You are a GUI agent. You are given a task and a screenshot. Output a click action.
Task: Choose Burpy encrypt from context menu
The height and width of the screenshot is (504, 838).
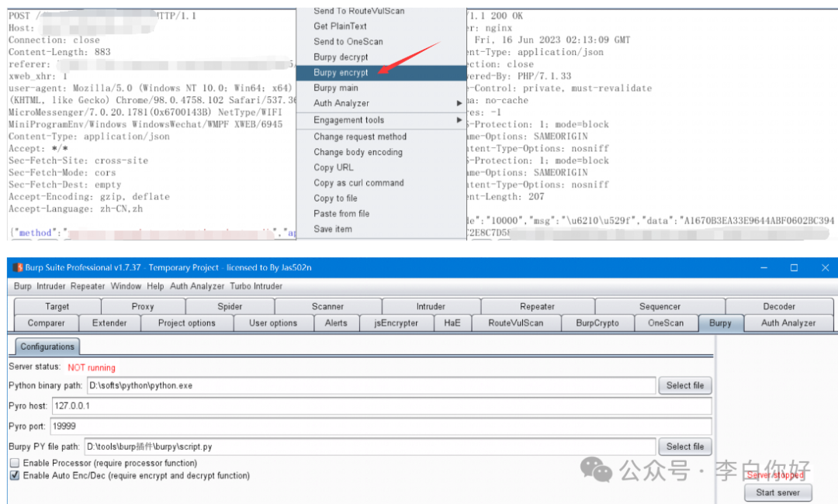[x=382, y=73]
